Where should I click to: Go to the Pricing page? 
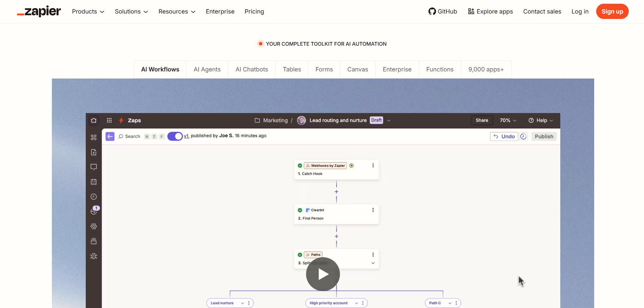click(x=254, y=12)
